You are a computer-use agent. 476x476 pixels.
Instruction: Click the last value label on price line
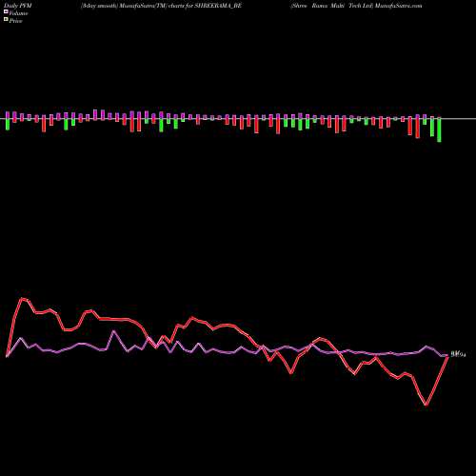tap(458, 355)
